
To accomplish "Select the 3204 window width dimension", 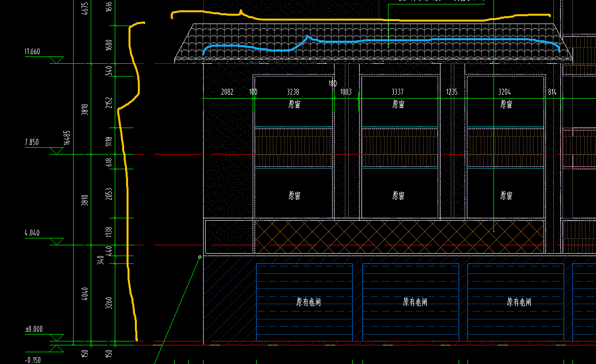I will [x=505, y=92].
